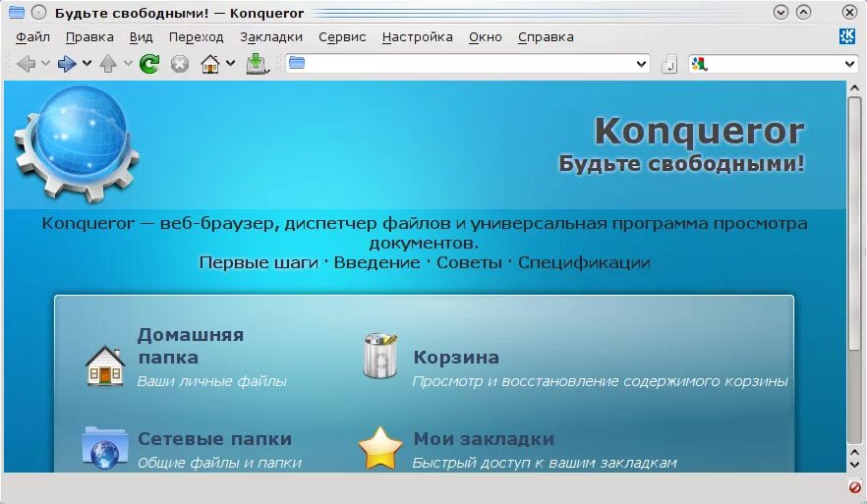The image size is (867, 504).
Task: Open the Корзина link
Action: click(456, 358)
